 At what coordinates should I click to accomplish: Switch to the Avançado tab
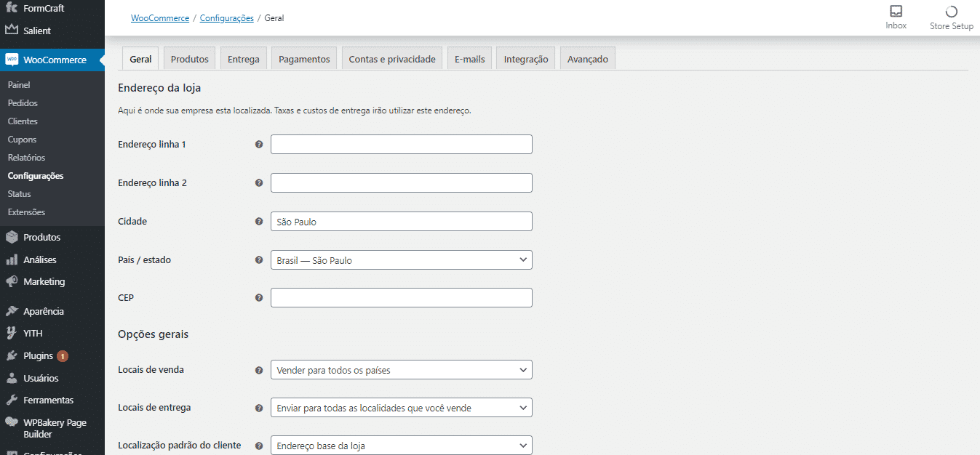point(588,59)
